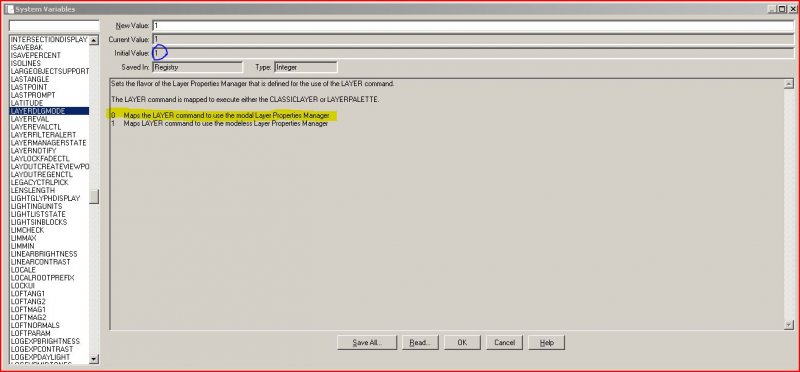Click description pane scroll down arrow
The height and width of the screenshot is (372, 800).
tap(789, 325)
